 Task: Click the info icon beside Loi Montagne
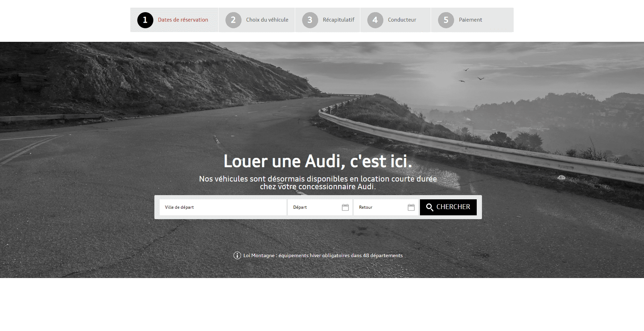coord(237,255)
